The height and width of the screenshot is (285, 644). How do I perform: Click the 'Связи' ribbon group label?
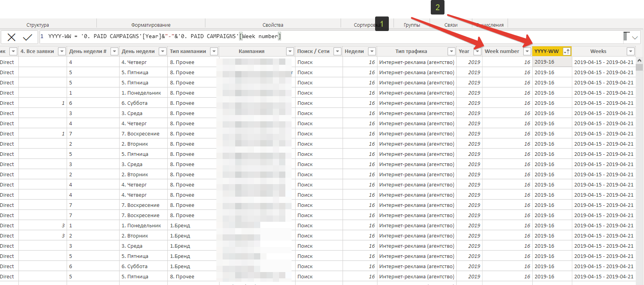451,25
